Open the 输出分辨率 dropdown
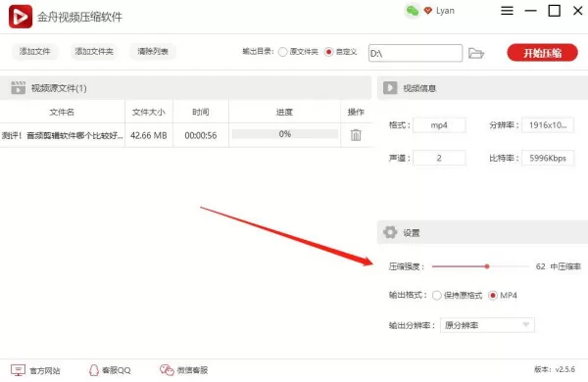 487,325
